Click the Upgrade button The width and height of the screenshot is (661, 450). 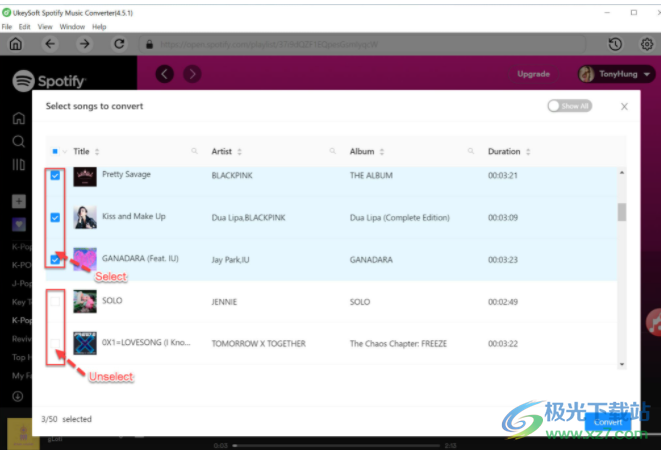(x=533, y=74)
